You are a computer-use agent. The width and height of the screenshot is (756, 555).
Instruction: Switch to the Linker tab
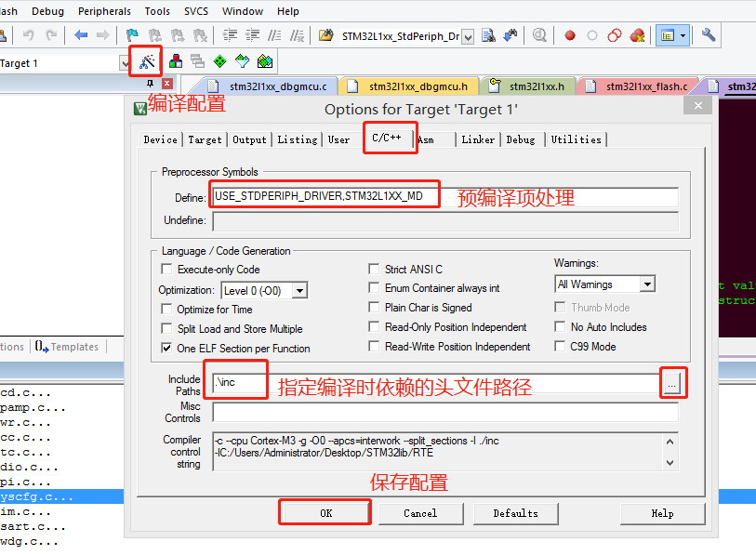coord(477,139)
